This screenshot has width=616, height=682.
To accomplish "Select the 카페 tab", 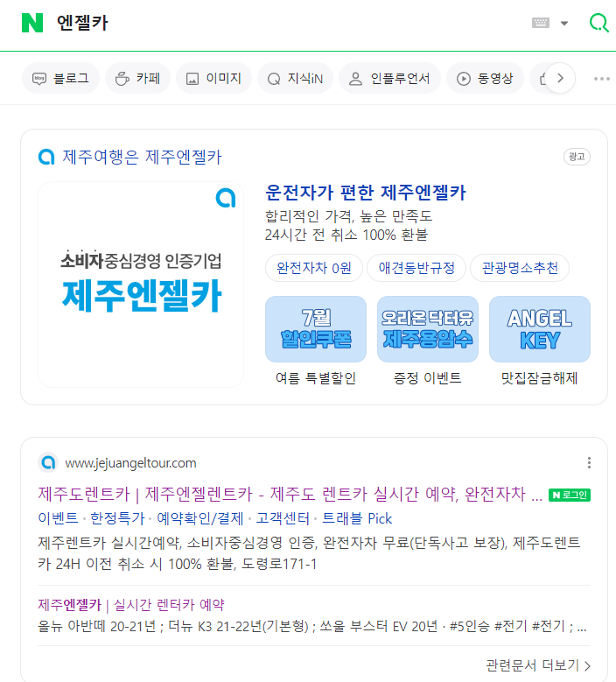I will [137, 78].
